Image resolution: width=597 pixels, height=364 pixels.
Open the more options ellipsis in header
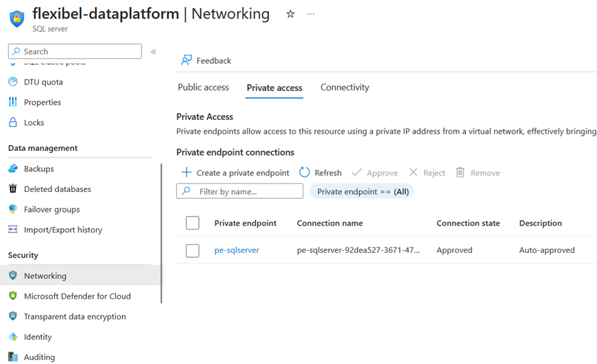coord(311,14)
